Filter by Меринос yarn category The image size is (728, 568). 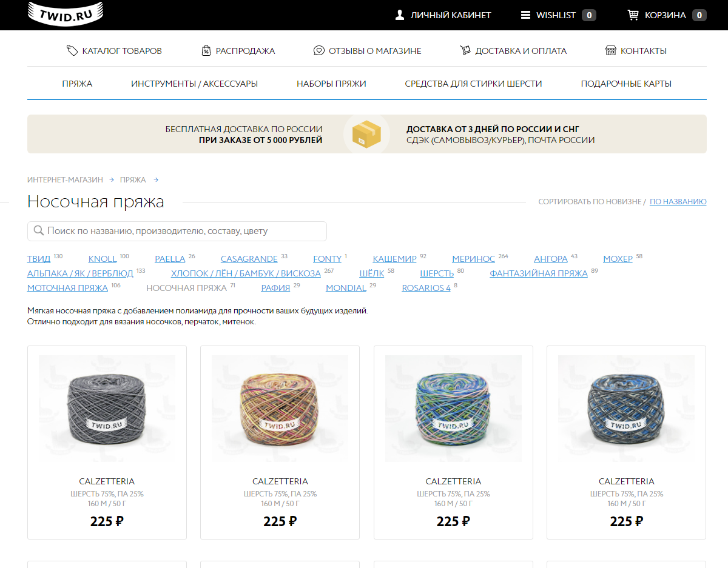point(473,259)
